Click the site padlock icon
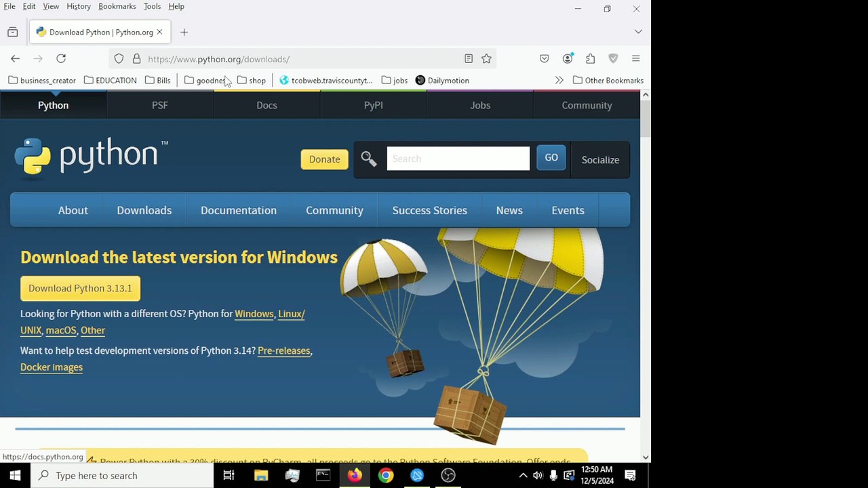 (x=136, y=59)
